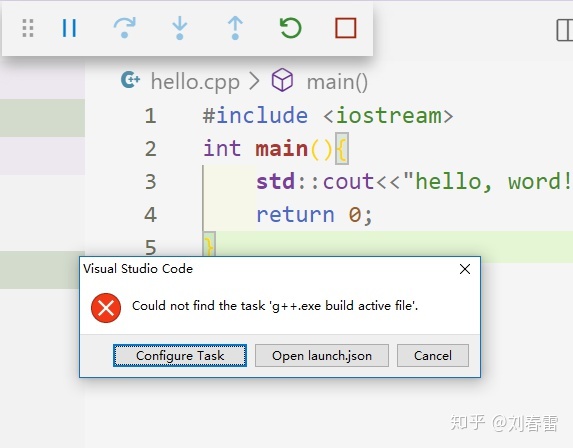Stop debugging with the red square
This screenshot has width=573, height=448.
(x=346, y=28)
